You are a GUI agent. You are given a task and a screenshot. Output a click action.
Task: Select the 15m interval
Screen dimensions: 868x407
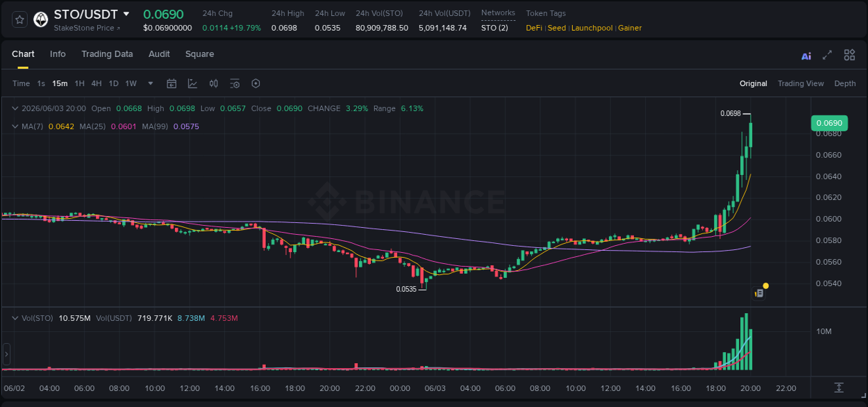pyautogui.click(x=60, y=83)
